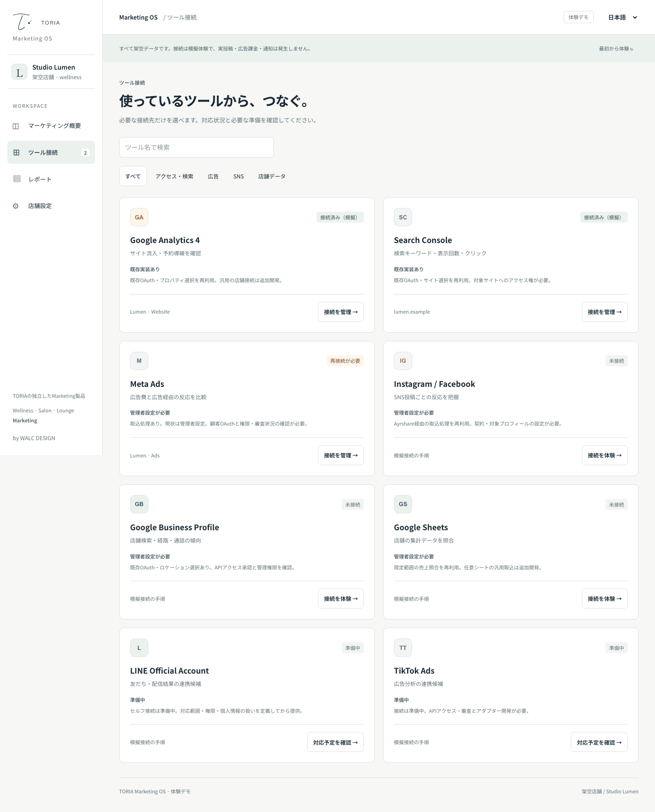Image resolution: width=655 pixels, height=812 pixels.
Task: Click the GA icon on the Google Analytics 4 card
Action: (x=139, y=217)
